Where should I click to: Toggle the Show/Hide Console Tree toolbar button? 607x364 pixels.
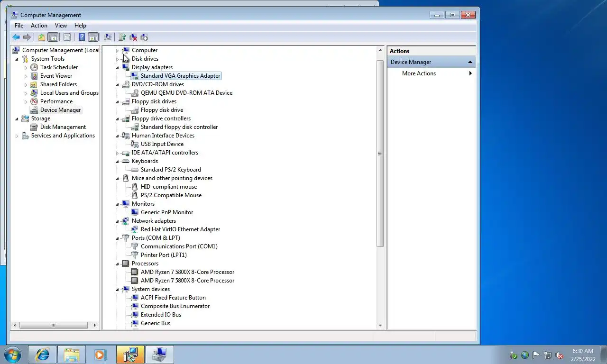tap(53, 37)
